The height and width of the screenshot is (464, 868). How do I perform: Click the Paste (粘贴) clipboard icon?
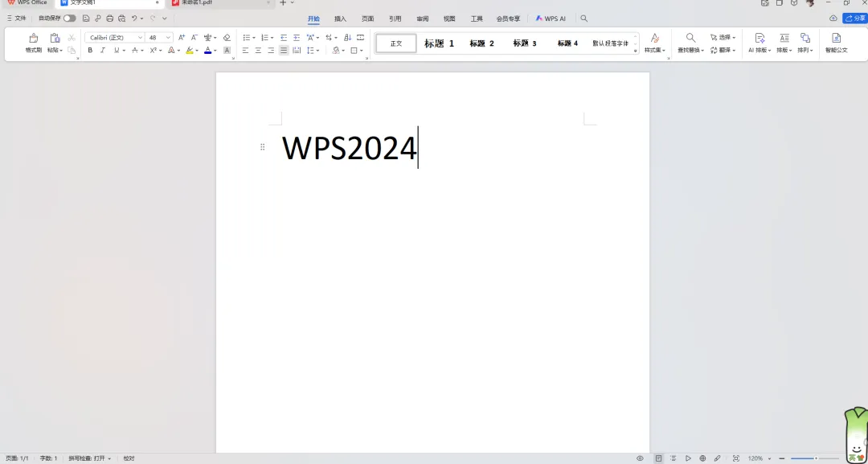55,39
